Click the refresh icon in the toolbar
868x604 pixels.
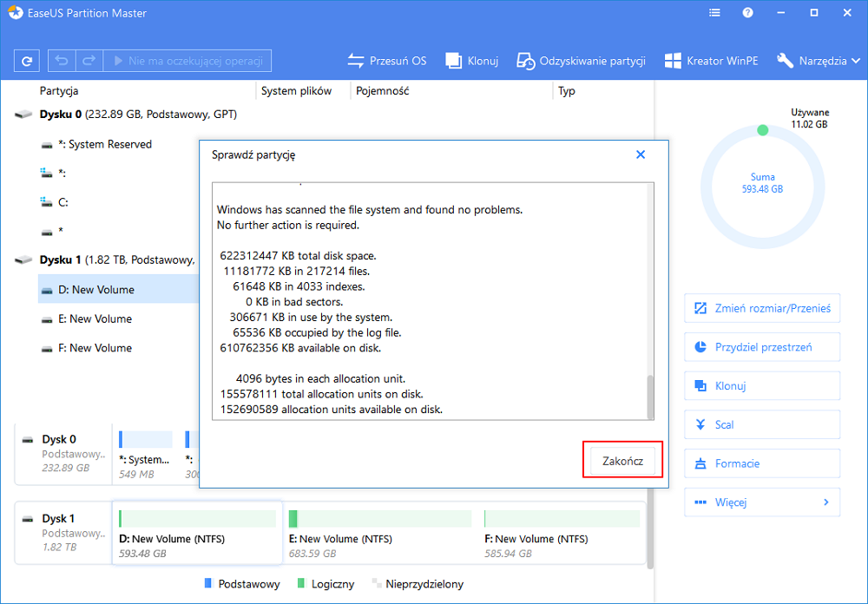pos(27,61)
